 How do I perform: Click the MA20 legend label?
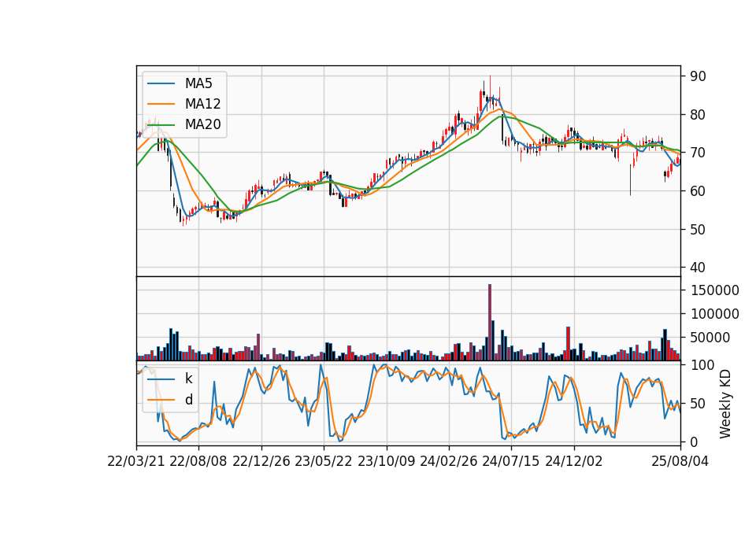click(x=203, y=124)
